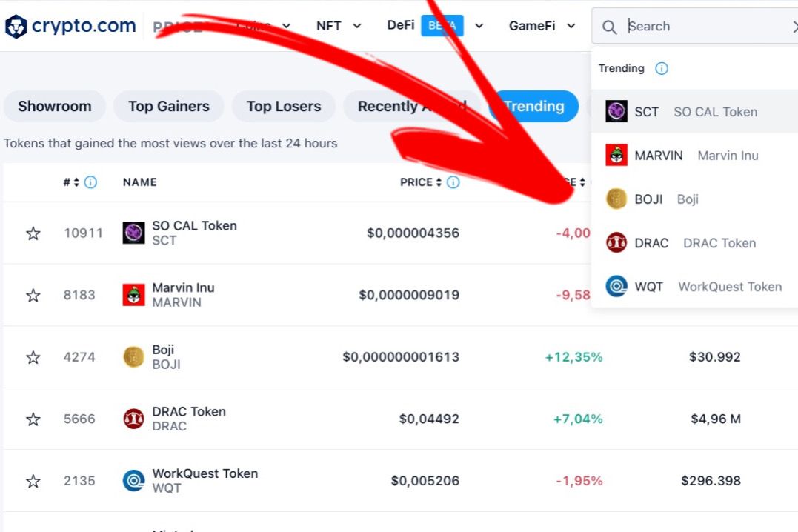Open the Showroom tab
This screenshot has height=532, width=798.
[x=54, y=107]
